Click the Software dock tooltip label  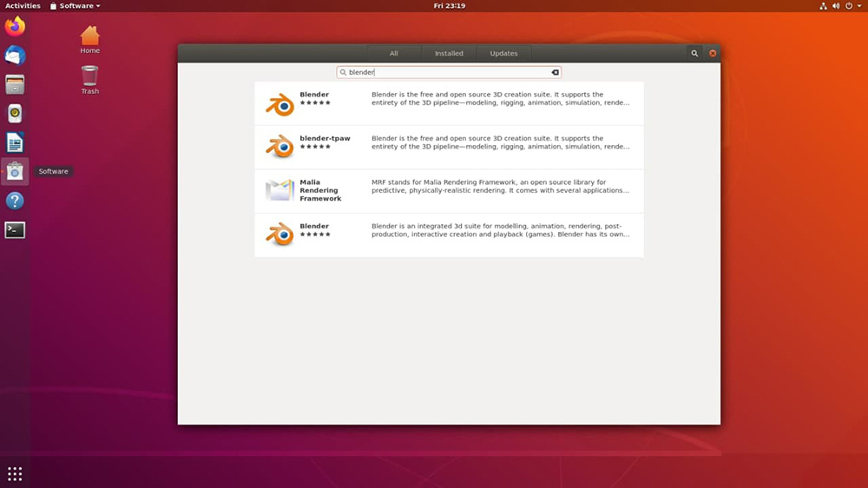click(54, 172)
